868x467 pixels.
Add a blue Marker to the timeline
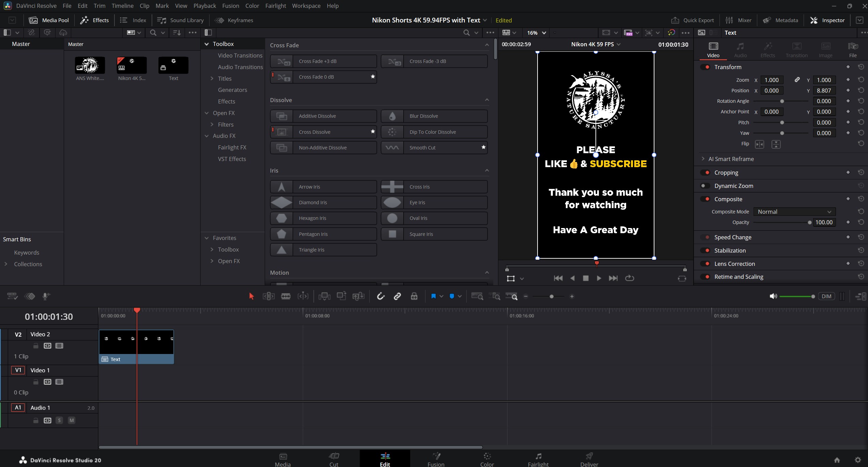(452, 296)
